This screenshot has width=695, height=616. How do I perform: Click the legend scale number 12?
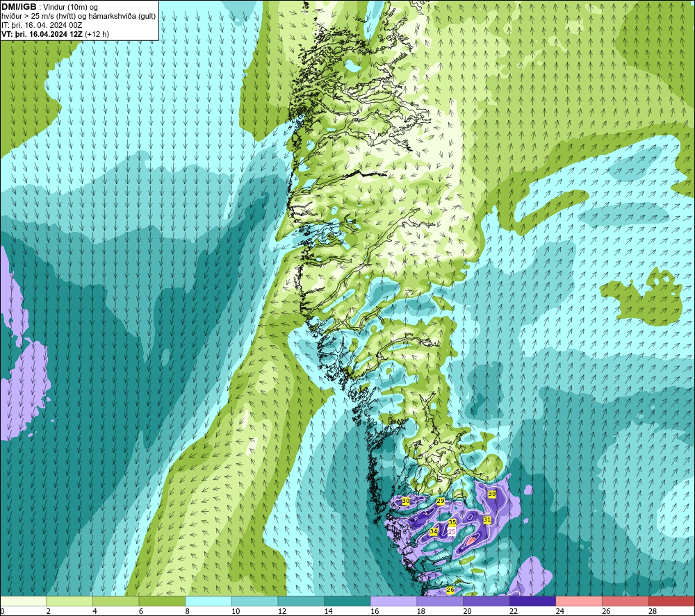pos(282,611)
